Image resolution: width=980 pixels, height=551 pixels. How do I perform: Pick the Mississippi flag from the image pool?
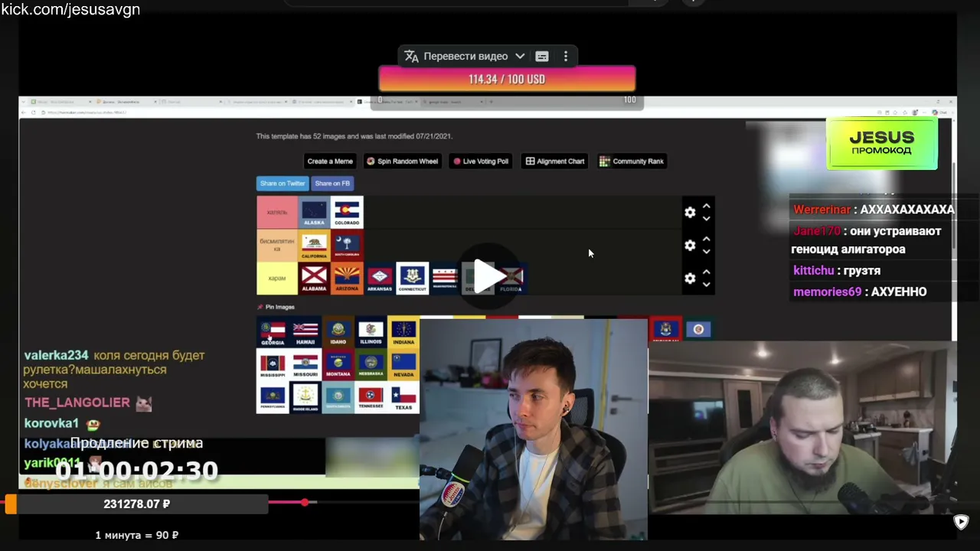[273, 365]
